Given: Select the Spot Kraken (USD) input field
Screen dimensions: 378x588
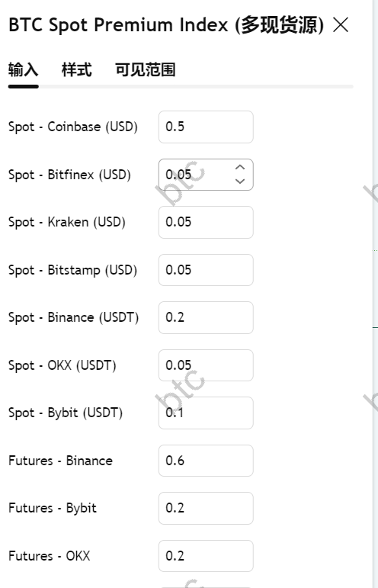Looking at the screenshot, I should coord(206,222).
